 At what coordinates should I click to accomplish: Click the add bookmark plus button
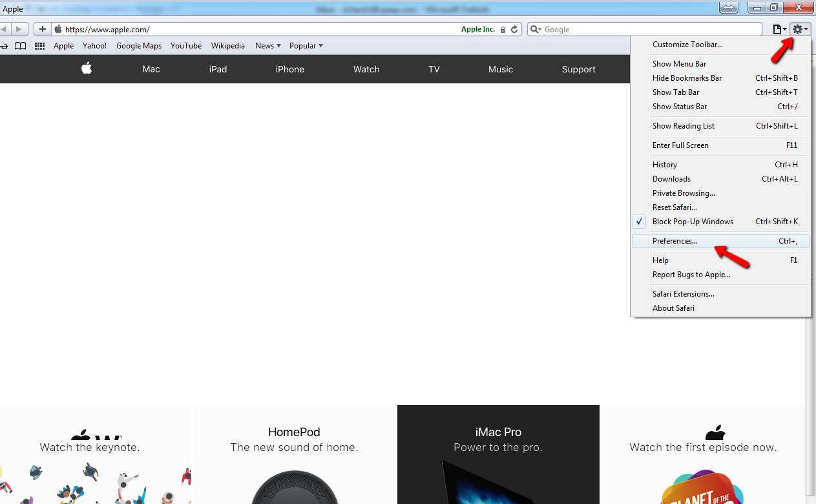coord(43,29)
